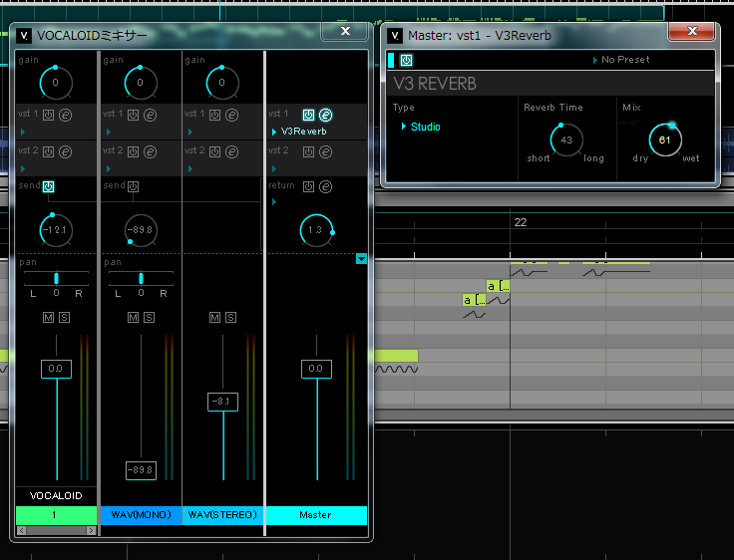Select WAV(MONO) channel label
This screenshot has width=734, height=560.
(x=141, y=515)
